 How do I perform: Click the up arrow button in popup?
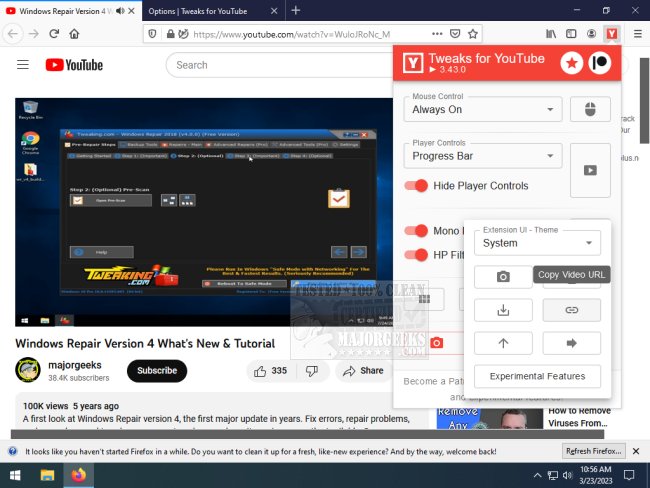pos(503,343)
